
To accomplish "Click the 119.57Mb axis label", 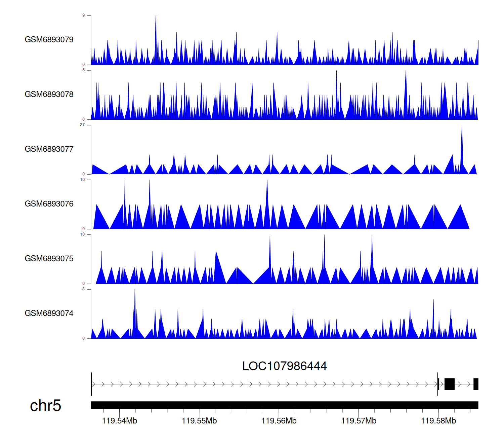I will 359,421.
